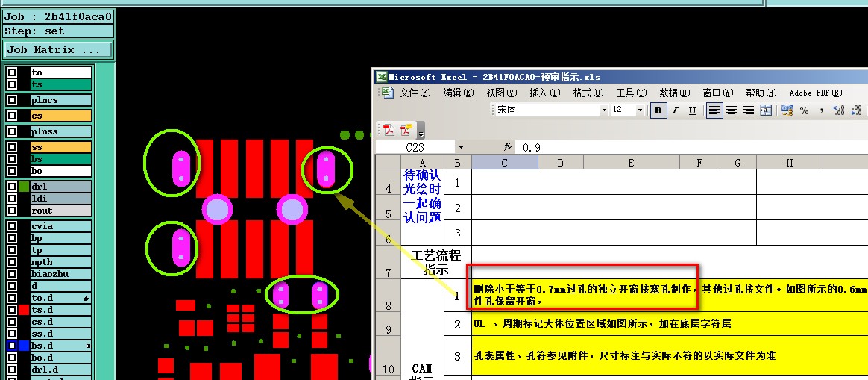Select the 'cs.d' layer name

point(61,322)
